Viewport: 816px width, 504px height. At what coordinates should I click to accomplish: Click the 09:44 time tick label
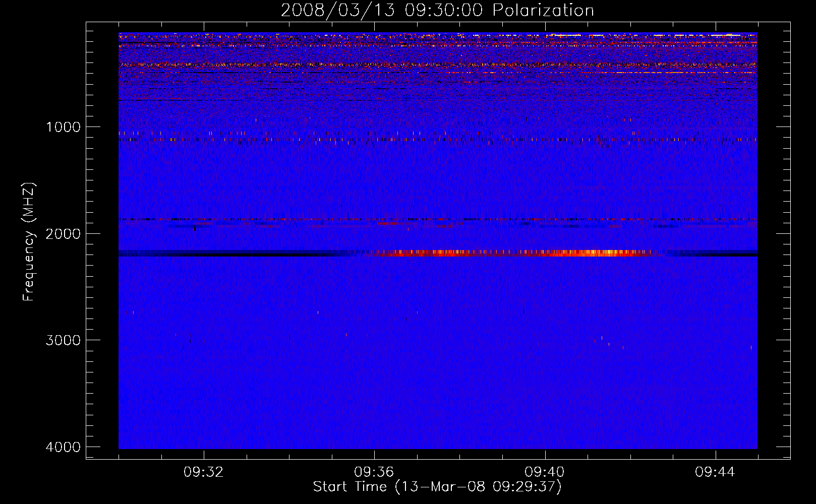click(x=715, y=472)
